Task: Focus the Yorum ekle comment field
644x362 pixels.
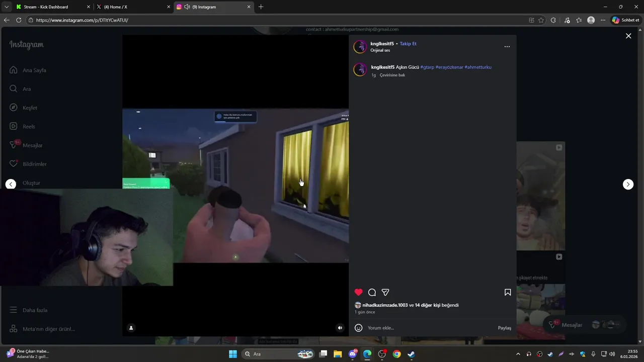Action: coord(430,328)
